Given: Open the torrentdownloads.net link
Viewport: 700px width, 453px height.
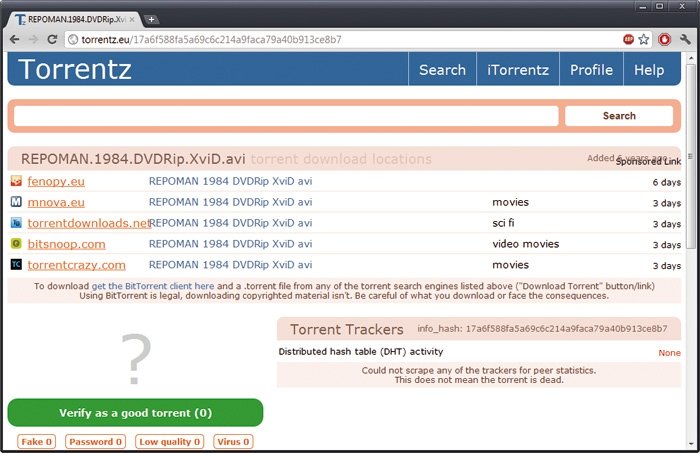Looking at the screenshot, I should (89, 223).
